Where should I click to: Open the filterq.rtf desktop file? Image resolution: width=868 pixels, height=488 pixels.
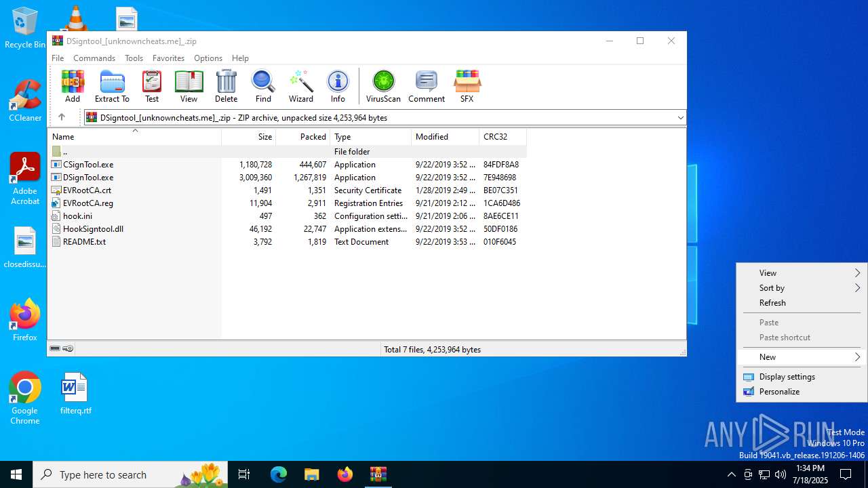coord(75,394)
